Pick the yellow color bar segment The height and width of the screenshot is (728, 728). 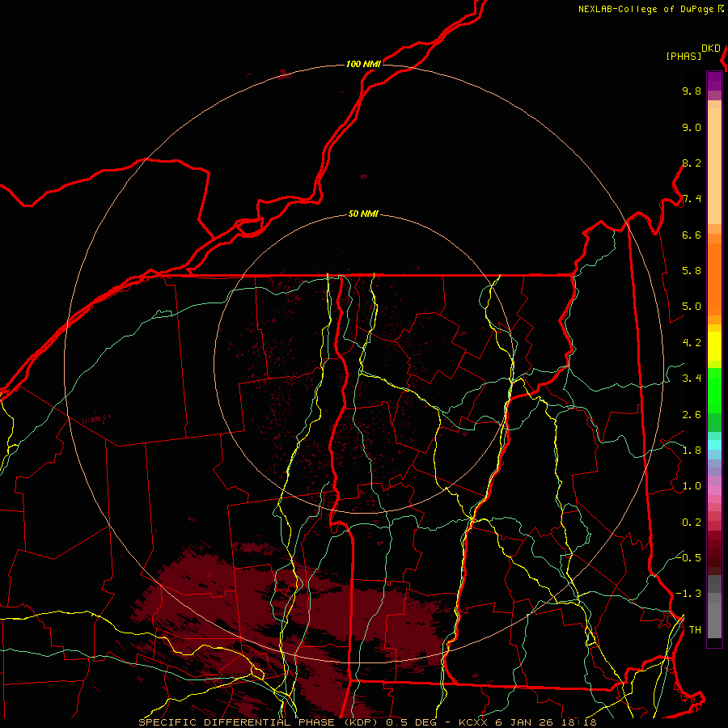point(714,346)
